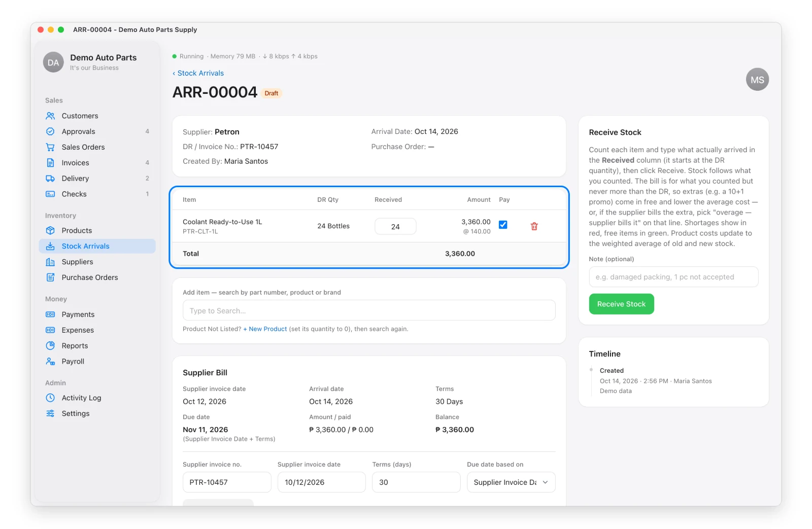Click the Coolant Ready-to-Use 1L item name
The width and height of the screenshot is (812, 529).
[x=222, y=222]
